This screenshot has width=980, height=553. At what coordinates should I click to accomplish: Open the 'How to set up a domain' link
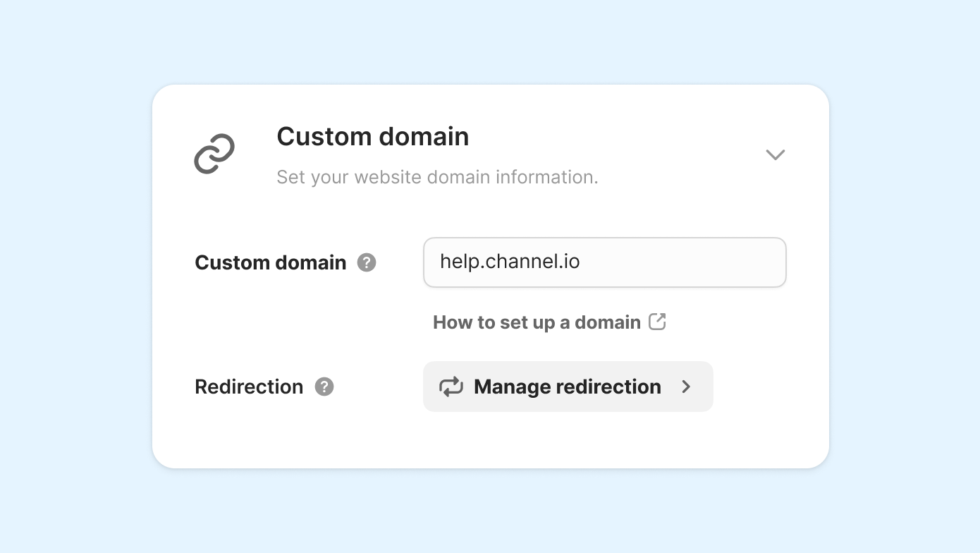coord(537,322)
